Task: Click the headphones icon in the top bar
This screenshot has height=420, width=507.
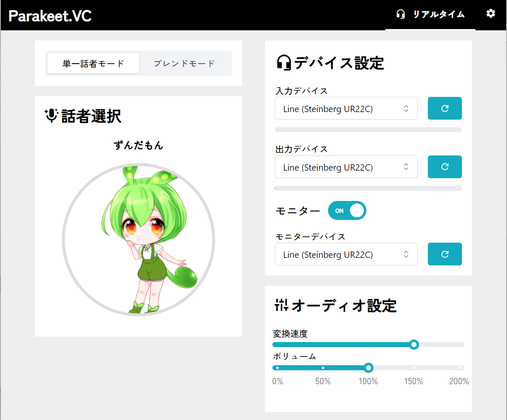Action: coord(400,14)
